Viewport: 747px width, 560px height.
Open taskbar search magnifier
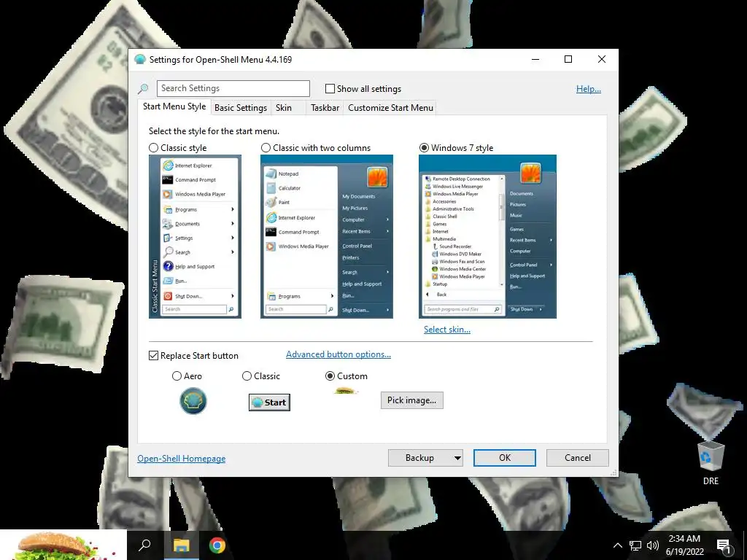145,545
